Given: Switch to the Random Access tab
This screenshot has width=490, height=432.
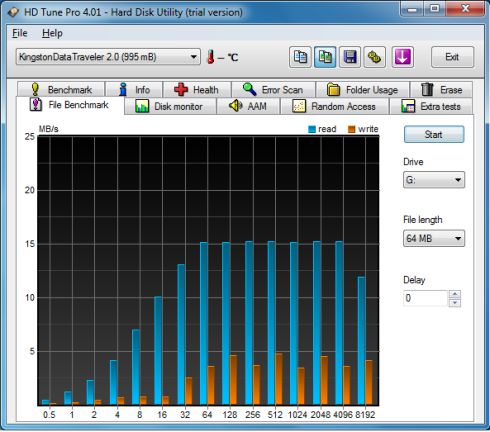Looking at the screenshot, I should [334, 106].
